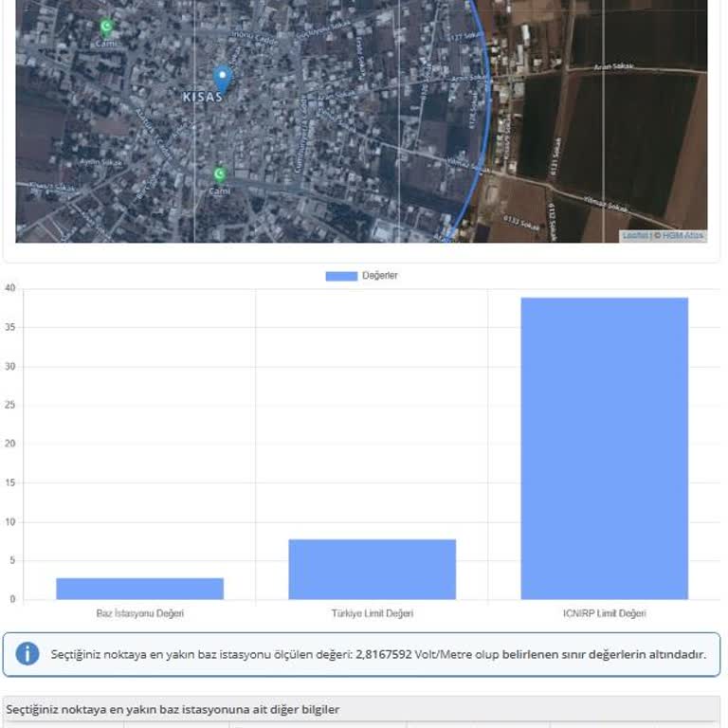Click the blue info icon in the notice

(27, 654)
